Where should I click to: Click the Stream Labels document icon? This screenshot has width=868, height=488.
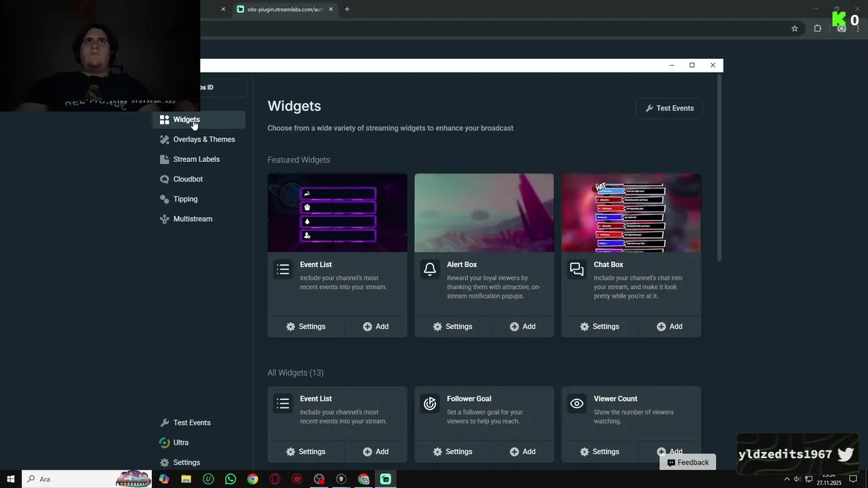(164, 159)
